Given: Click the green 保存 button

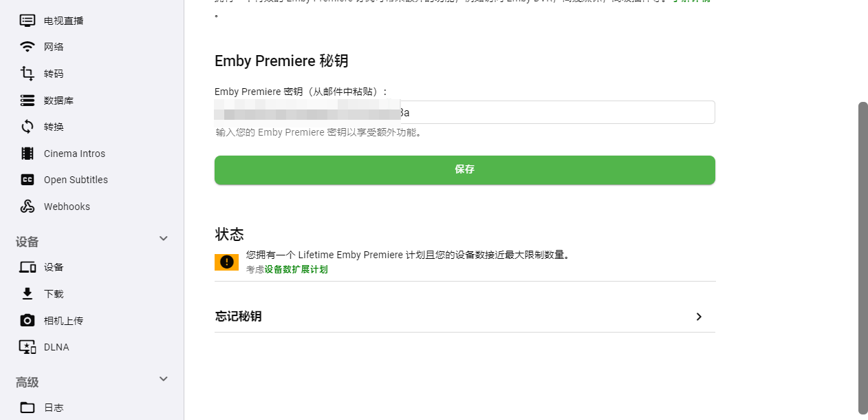Looking at the screenshot, I should click(x=465, y=169).
